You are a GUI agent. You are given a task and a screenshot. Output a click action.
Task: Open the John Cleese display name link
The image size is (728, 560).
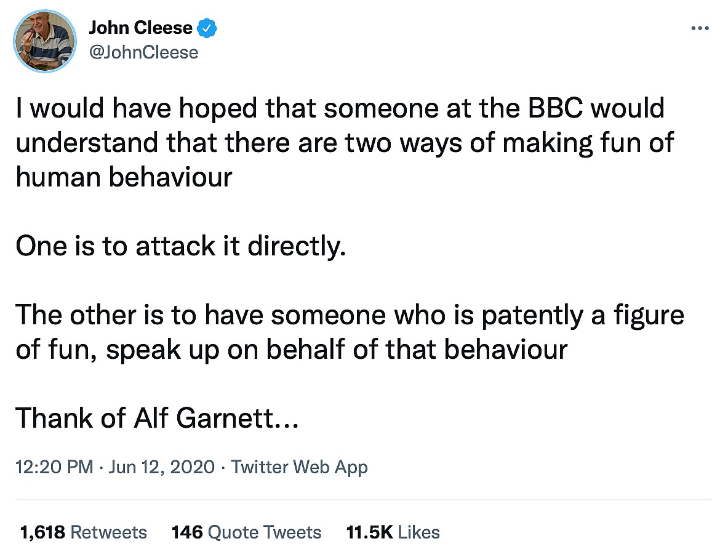(x=141, y=27)
